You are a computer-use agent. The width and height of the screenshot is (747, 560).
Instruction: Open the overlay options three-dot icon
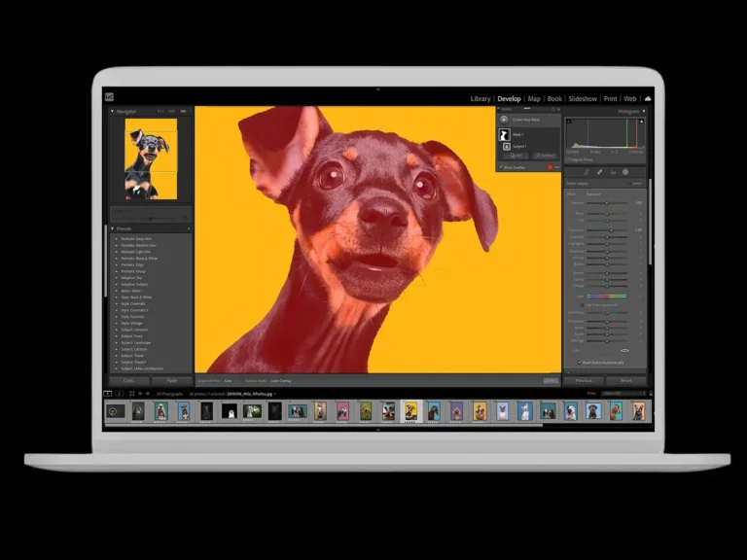click(x=557, y=167)
